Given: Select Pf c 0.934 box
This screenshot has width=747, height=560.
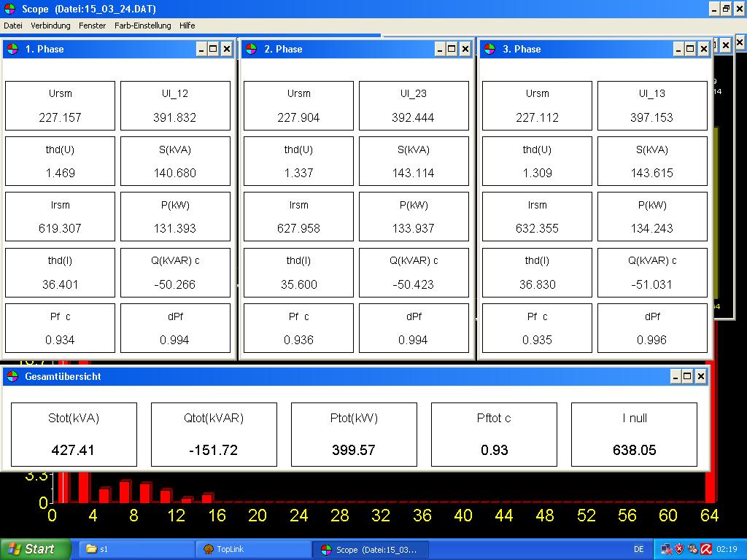Looking at the screenshot, I should click(x=60, y=328).
